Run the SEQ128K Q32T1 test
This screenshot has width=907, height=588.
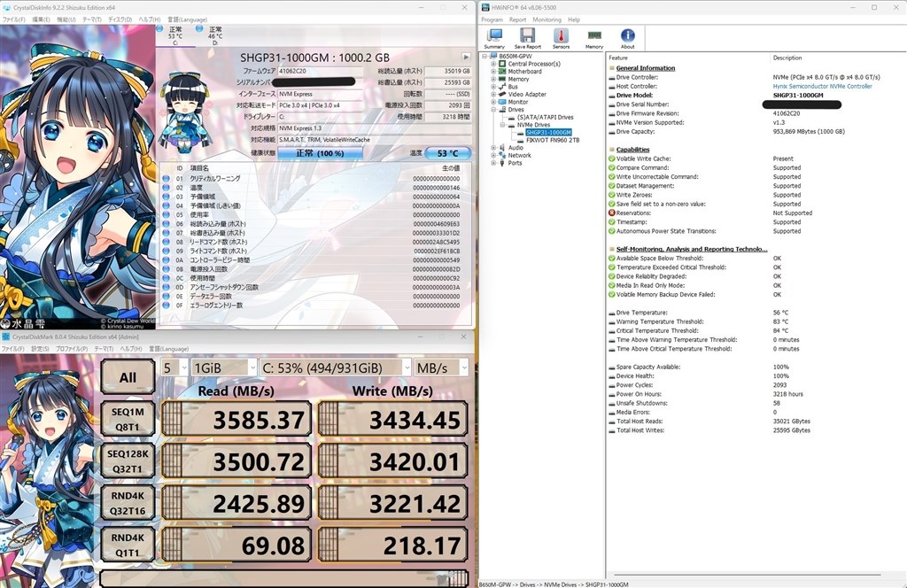tap(128, 461)
